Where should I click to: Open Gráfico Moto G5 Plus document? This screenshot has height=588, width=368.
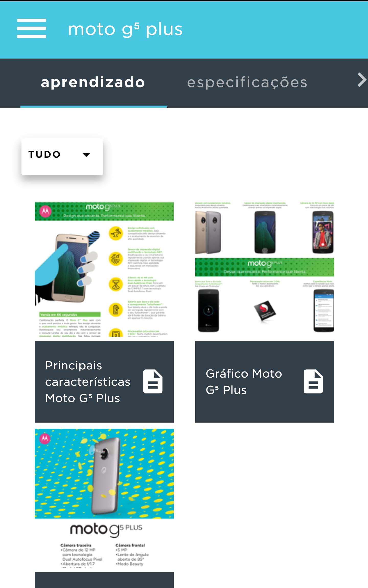pos(265,381)
